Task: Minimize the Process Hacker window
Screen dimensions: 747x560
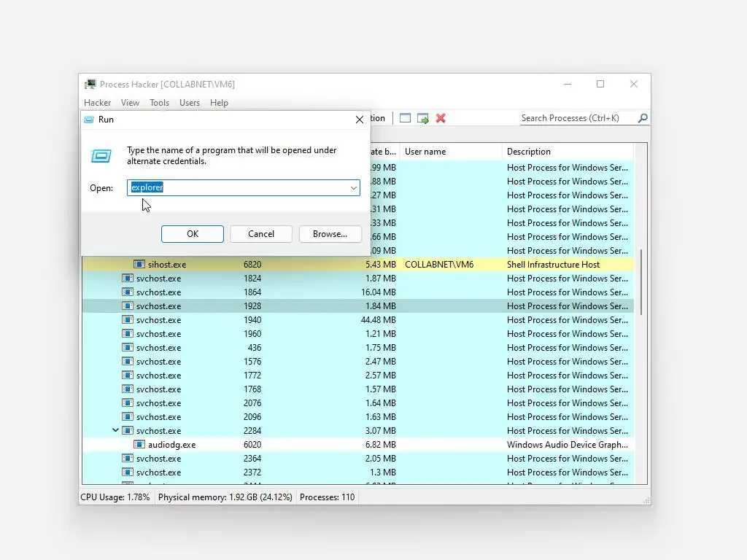Action: tap(567, 85)
